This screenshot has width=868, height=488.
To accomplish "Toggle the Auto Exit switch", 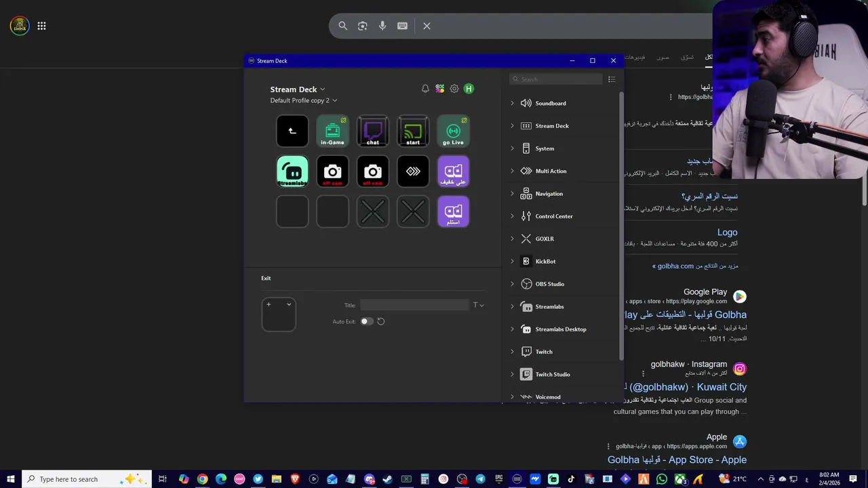I will tap(367, 321).
